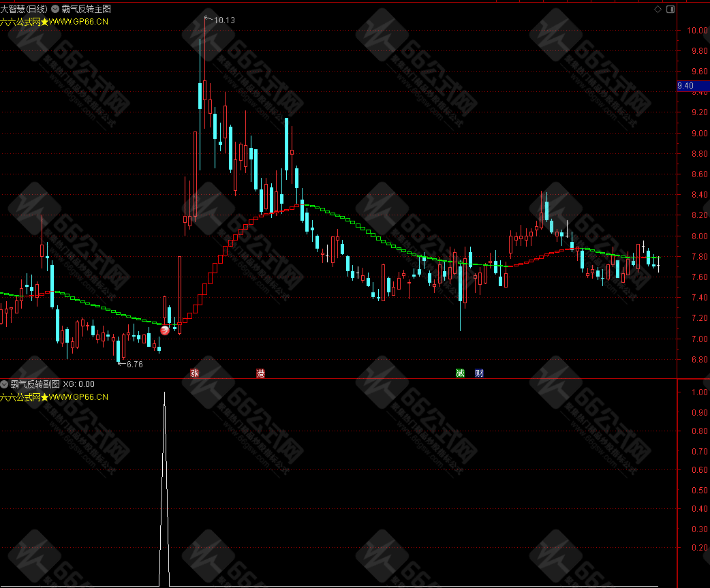This screenshot has width=710, height=588.
Task: Open the WWW.GP66.CN link in sub chart
Action: coord(78,397)
